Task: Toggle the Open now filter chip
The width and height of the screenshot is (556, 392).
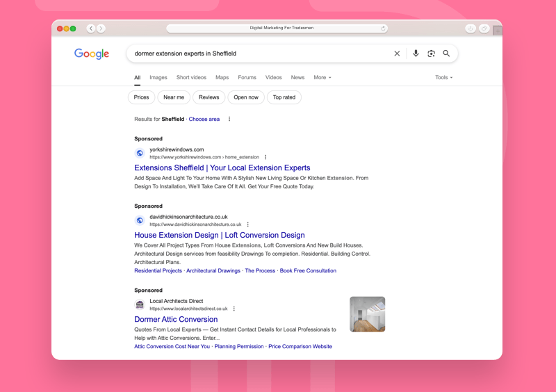Action: [246, 97]
